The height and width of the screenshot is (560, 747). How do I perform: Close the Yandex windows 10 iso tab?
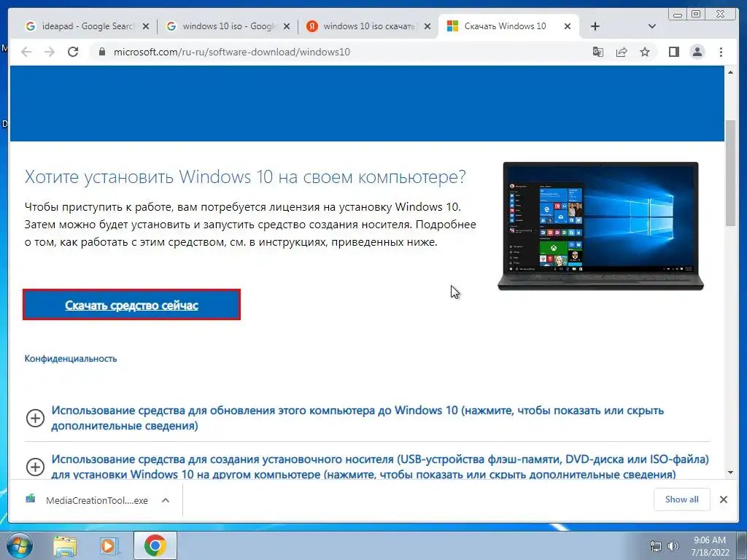tap(427, 26)
